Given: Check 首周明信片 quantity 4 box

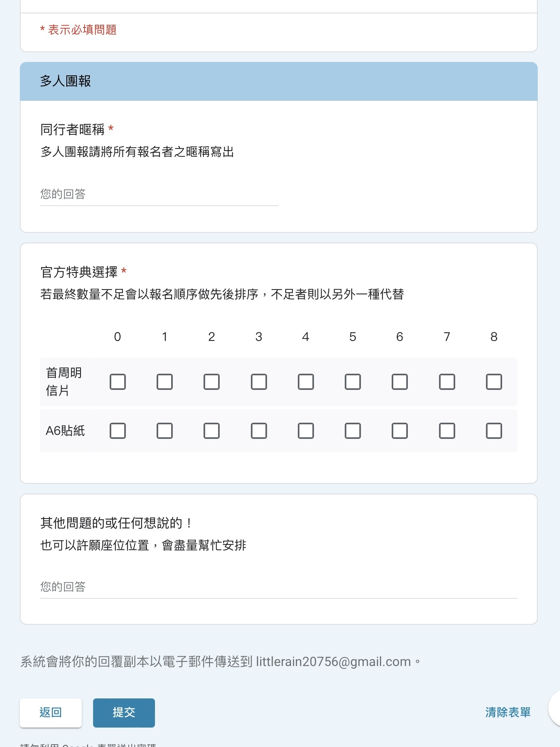Looking at the screenshot, I should pyautogui.click(x=306, y=382).
